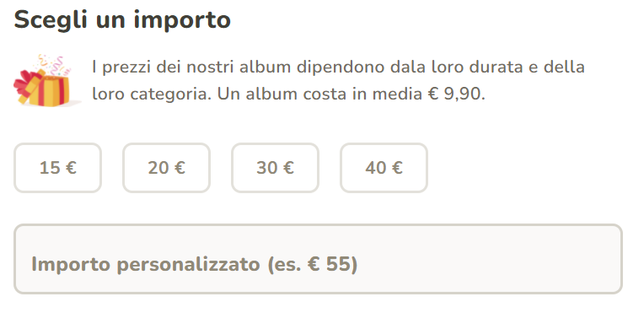Image resolution: width=644 pixels, height=318 pixels.
Task: Focus the Importo personalizzato input field
Action: [319, 259]
